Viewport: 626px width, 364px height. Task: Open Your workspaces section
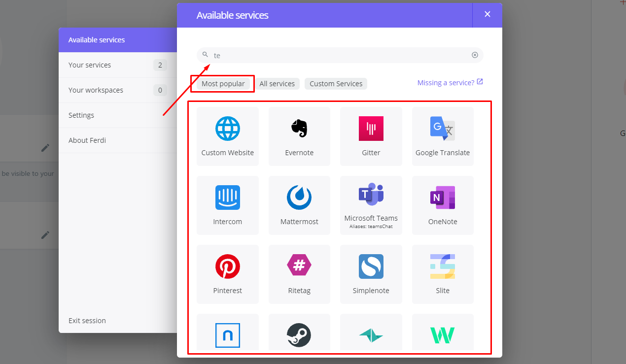(x=118, y=90)
